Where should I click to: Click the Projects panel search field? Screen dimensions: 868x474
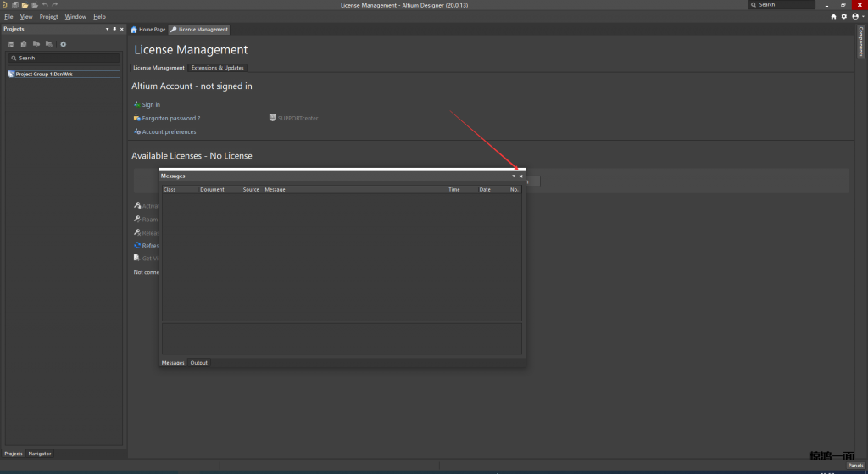click(64, 58)
